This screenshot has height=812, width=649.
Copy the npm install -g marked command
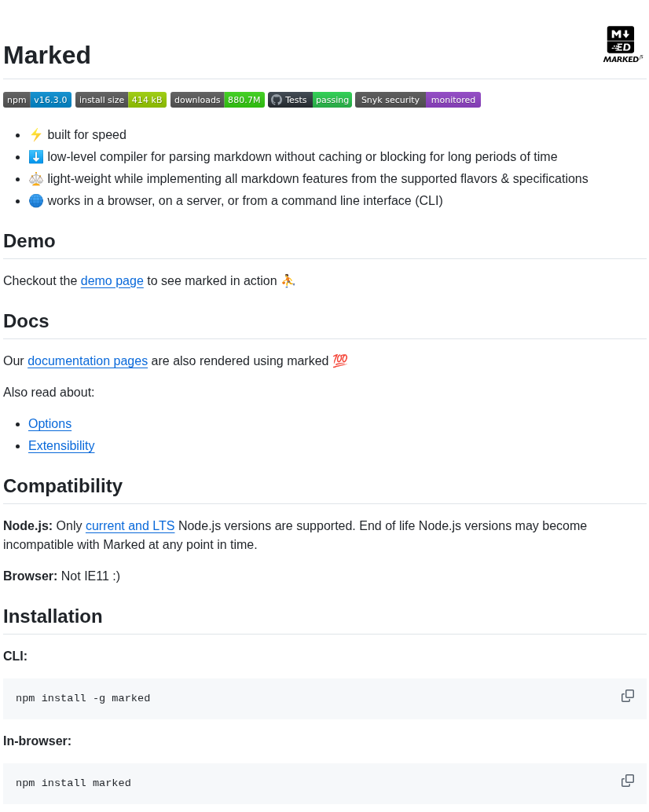point(628,696)
